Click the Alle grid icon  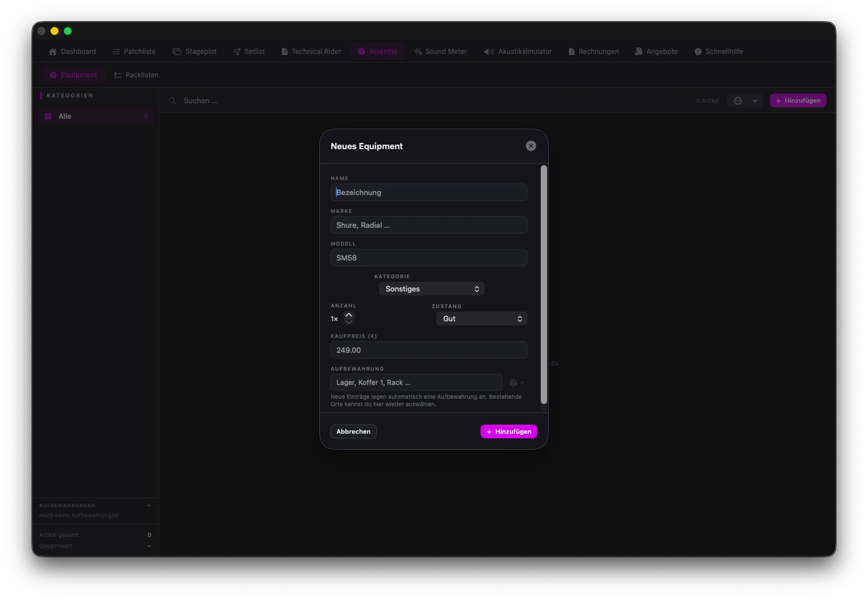[48, 116]
